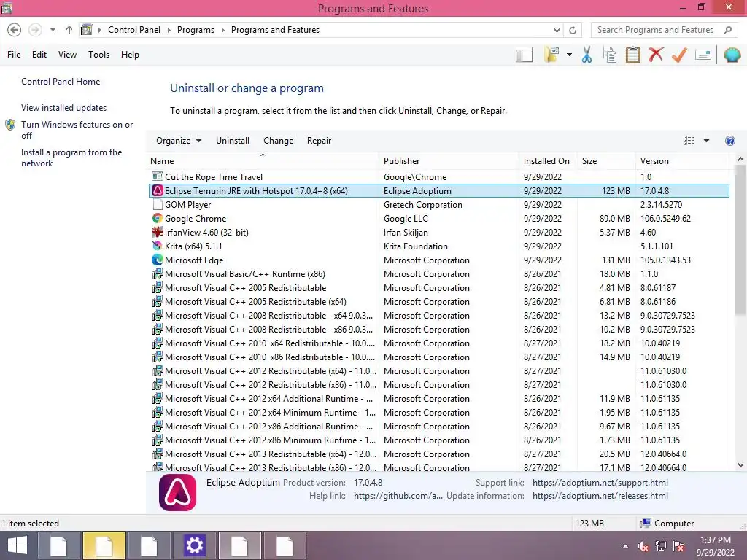Click the blue Help question mark icon
This screenshot has width=747, height=560.
(729, 141)
